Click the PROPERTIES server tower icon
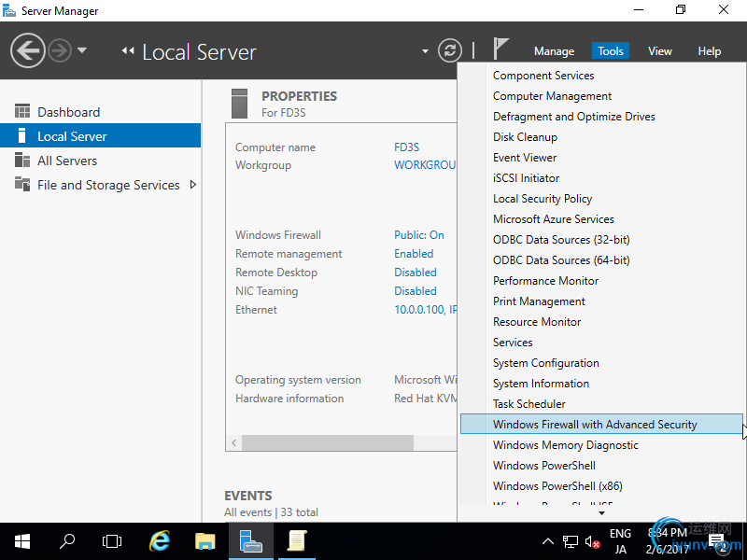This screenshot has height=560, width=747. [239, 104]
